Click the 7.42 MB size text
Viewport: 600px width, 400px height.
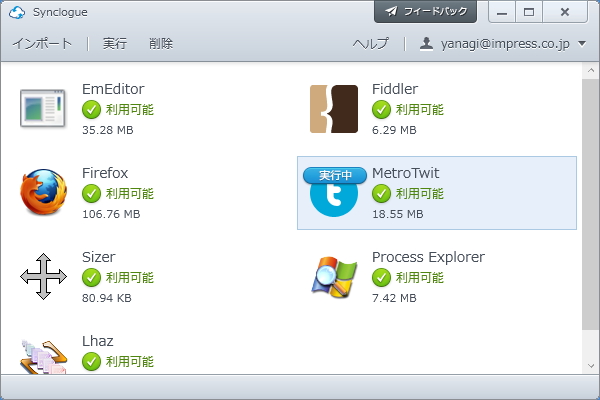[x=394, y=298]
